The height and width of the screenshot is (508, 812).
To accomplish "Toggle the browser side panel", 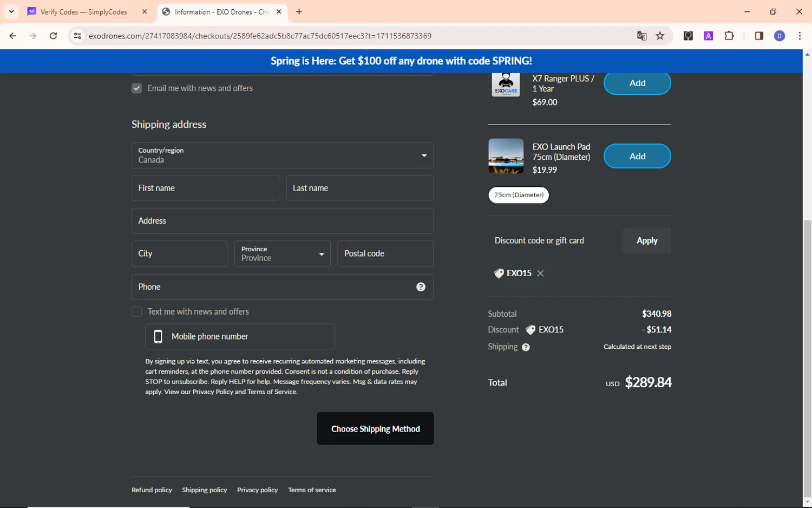I will 759,36.
